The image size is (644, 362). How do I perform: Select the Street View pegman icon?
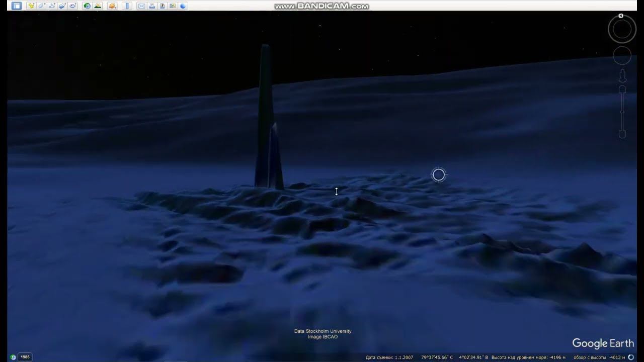622,76
